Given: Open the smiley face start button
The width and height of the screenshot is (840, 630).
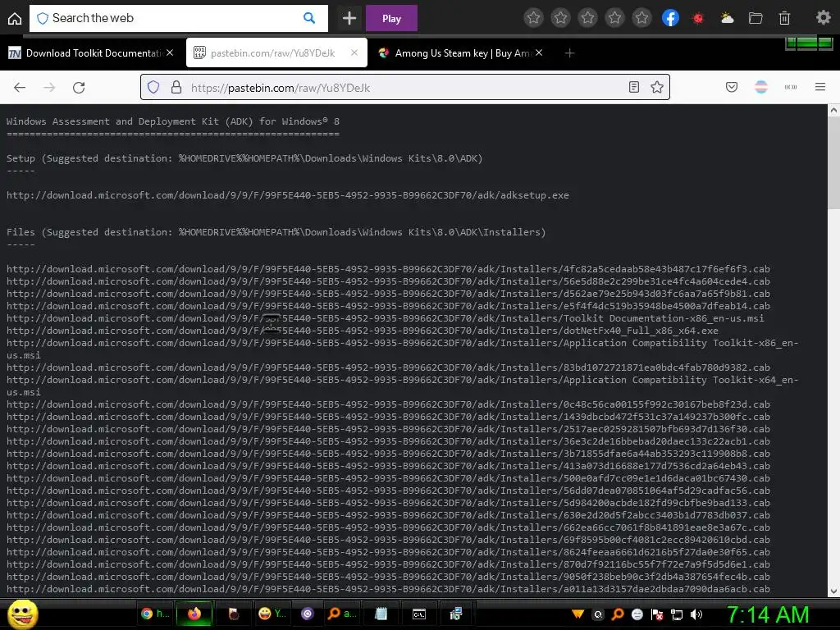Looking at the screenshot, I should (x=23, y=614).
